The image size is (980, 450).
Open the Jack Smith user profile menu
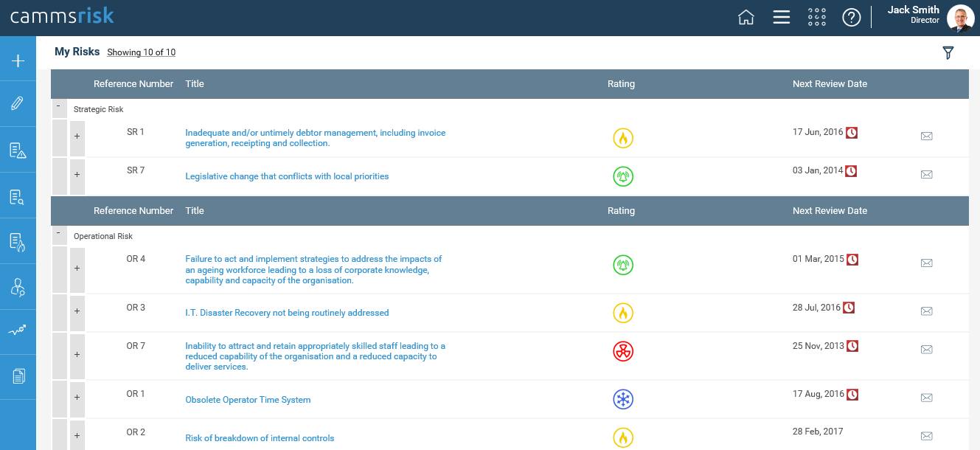(x=960, y=18)
